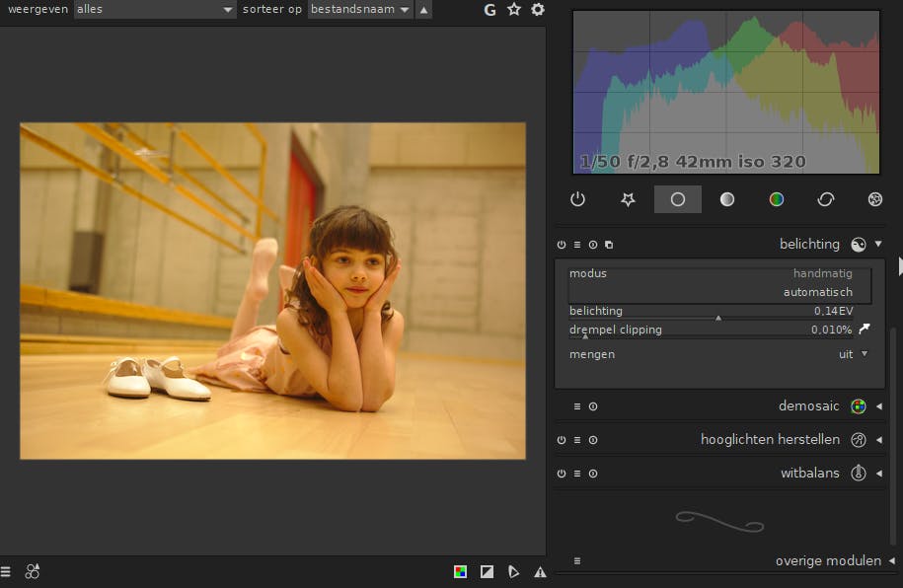Toggle the star overlay icon in top bar

pyautogui.click(x=514, y=10)
